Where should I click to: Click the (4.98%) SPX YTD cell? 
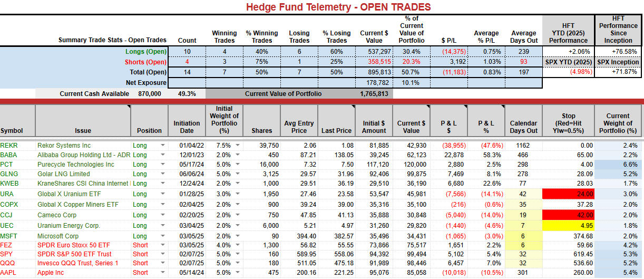click(x=568, y=72)
